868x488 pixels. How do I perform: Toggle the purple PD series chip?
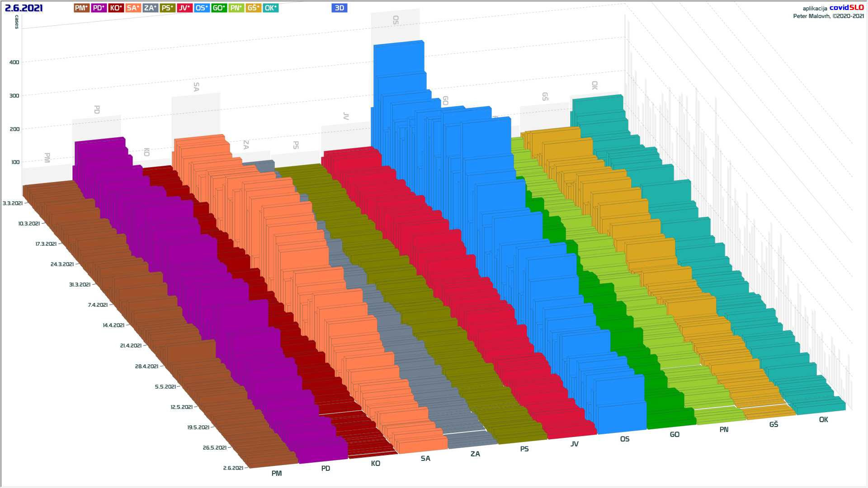point(99,8)
